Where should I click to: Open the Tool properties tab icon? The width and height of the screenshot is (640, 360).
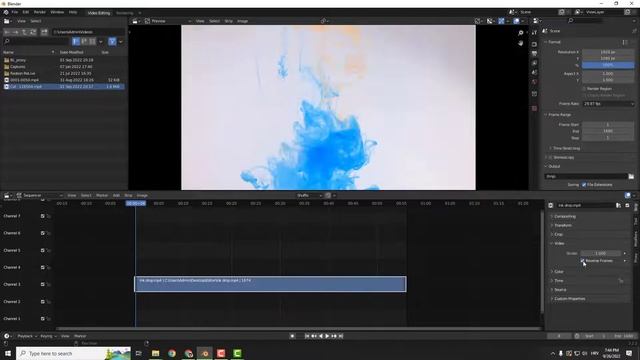tap(534, 33)
